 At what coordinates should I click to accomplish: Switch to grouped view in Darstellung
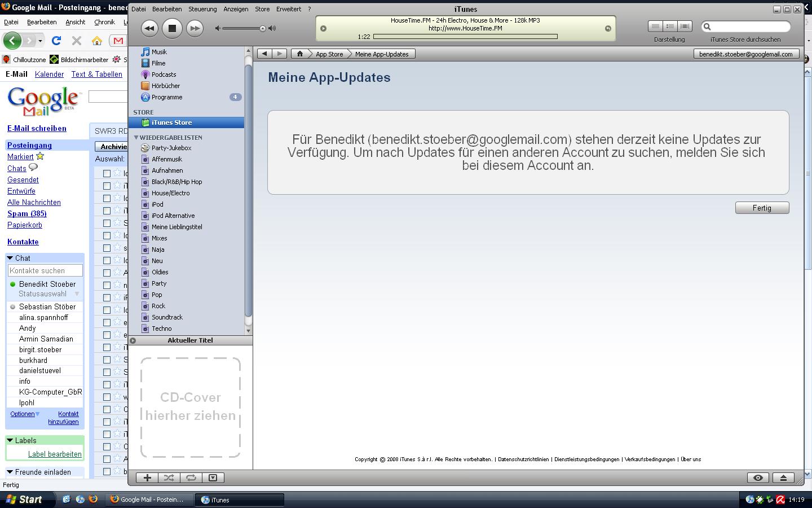point(670,27)
